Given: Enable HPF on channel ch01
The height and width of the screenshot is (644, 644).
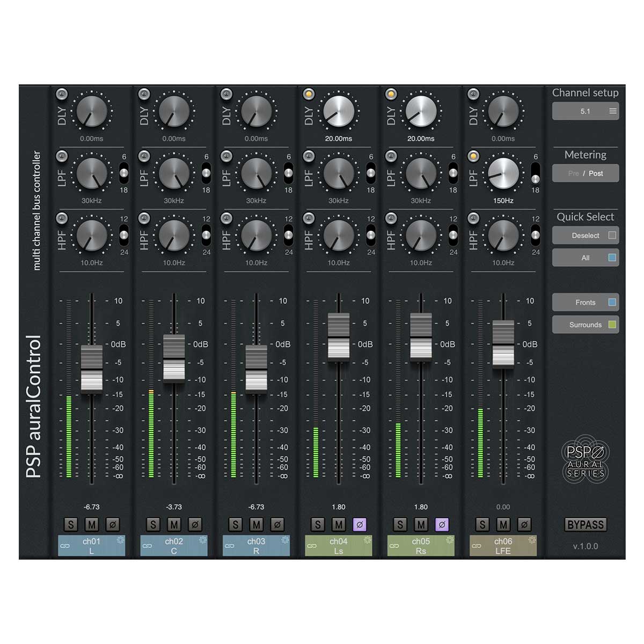Looking at the screenshot, I should (62, 218).
